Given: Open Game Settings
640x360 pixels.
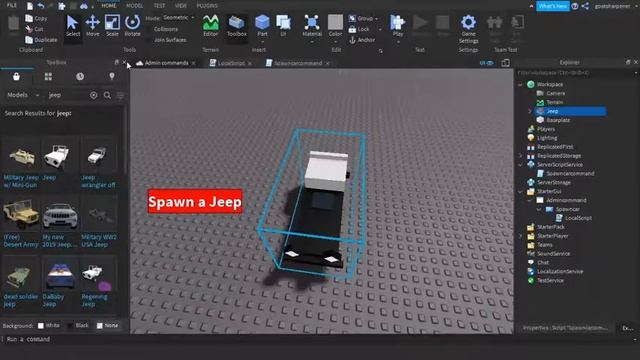Looking at the screenshot, I should pyautogui.click(x=468, y=29).
